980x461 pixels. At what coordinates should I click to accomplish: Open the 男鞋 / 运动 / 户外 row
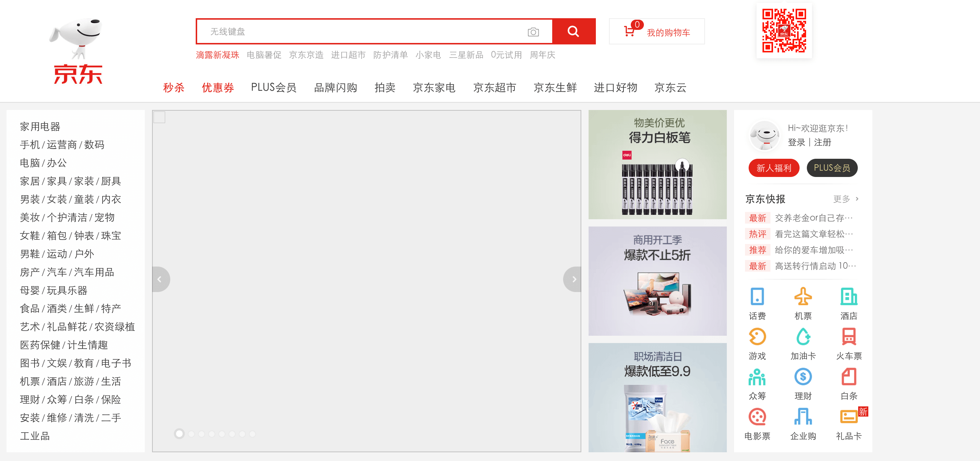57,254
